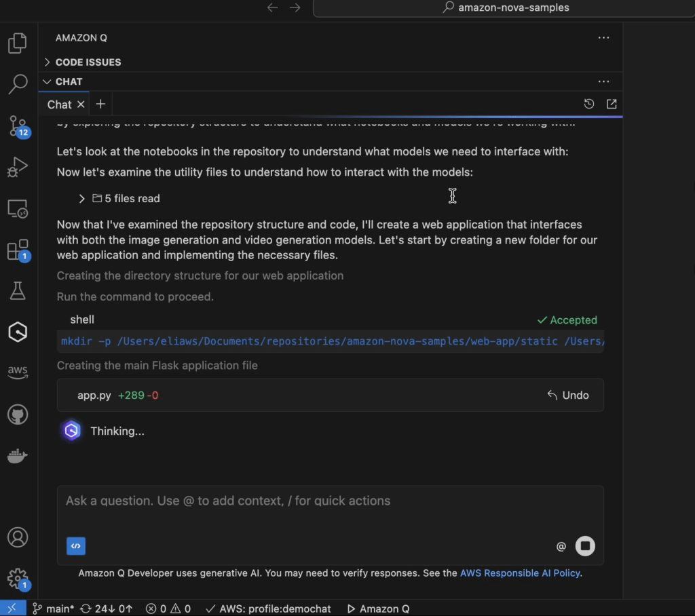Open the Extensions view icon
The width and height of the screenshot is (695, 616).
coord(18,250)
